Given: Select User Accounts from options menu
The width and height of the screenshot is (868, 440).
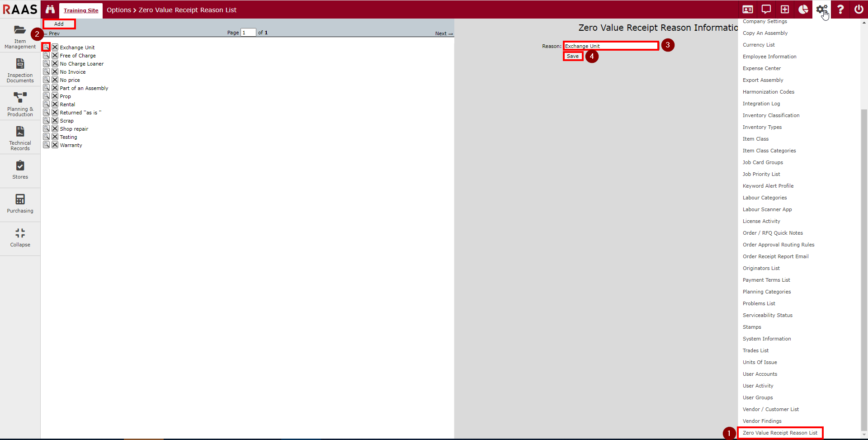Looking at the screenshot, I should click(759, 374).
